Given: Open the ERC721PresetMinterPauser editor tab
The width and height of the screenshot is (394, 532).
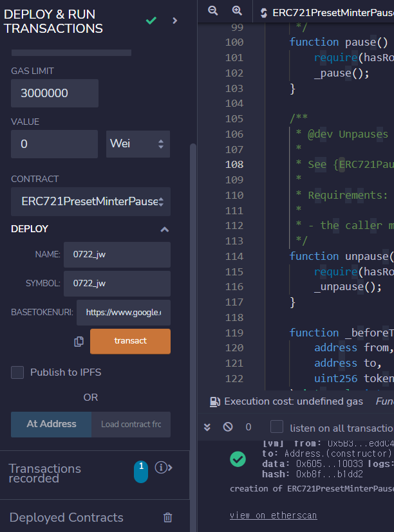Looking at the screenshot, I should [x=328, y=13].
